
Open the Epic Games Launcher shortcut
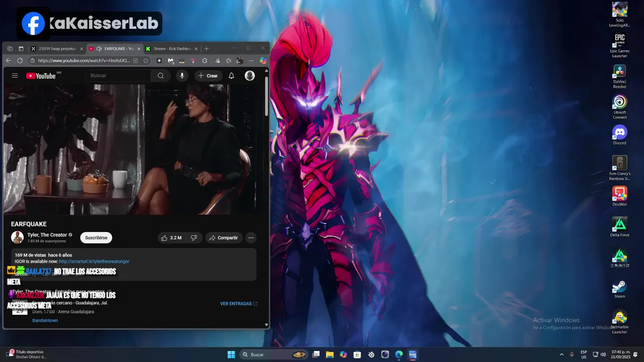[619, 45]
